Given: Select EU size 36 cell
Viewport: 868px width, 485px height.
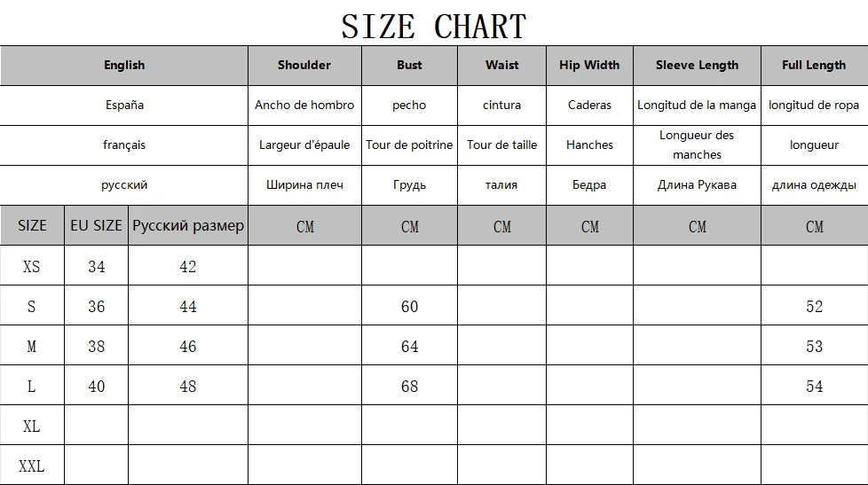Looking at the screenshot, I should [96, 307].
